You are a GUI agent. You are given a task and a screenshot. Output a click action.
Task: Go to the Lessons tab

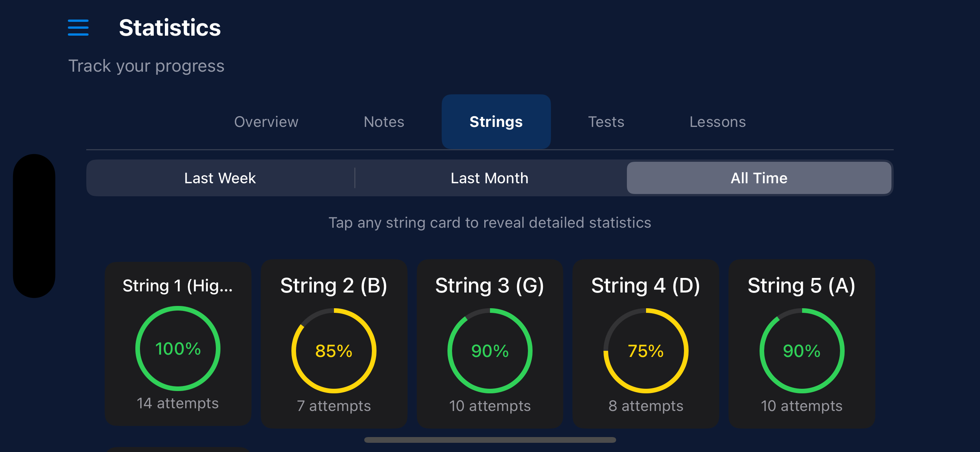click(x=717, y=122)
